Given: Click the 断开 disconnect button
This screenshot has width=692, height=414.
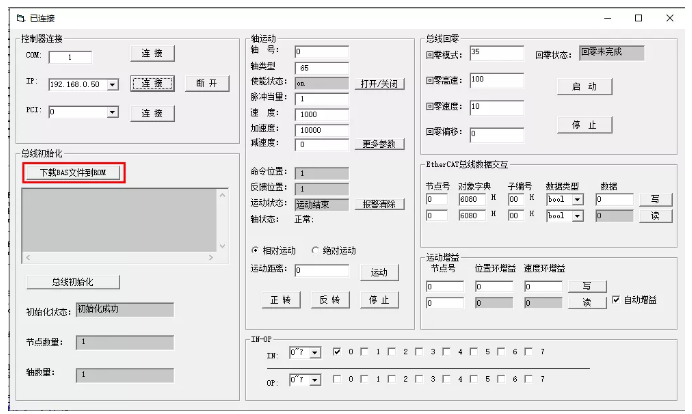Looking at the screenshot, I should point(207,83).
